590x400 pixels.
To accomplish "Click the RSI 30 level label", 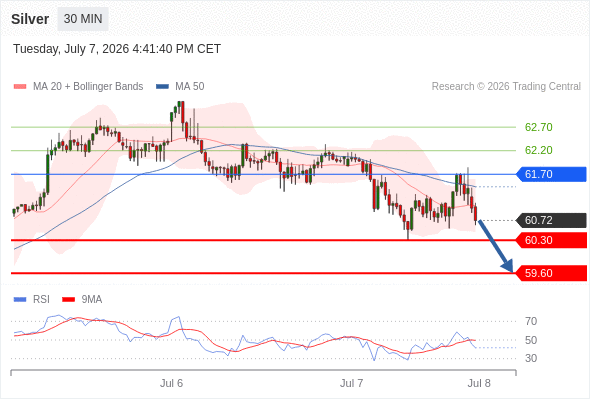I will [x=531, y=358].
